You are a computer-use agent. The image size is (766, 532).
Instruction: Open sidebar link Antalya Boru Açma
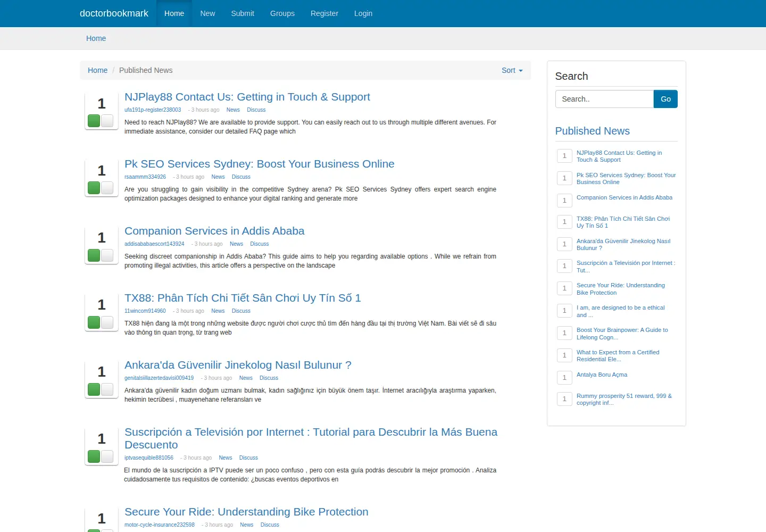(x=602, y=375)
